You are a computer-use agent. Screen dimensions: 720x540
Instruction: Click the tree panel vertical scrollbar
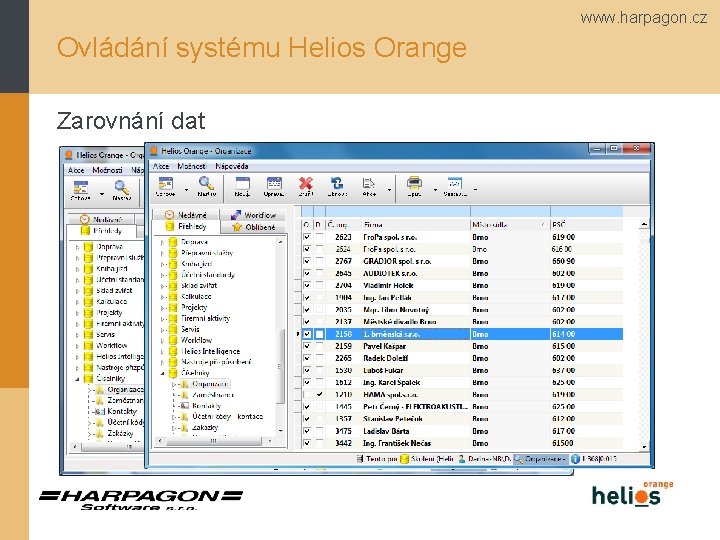(281, 336)
